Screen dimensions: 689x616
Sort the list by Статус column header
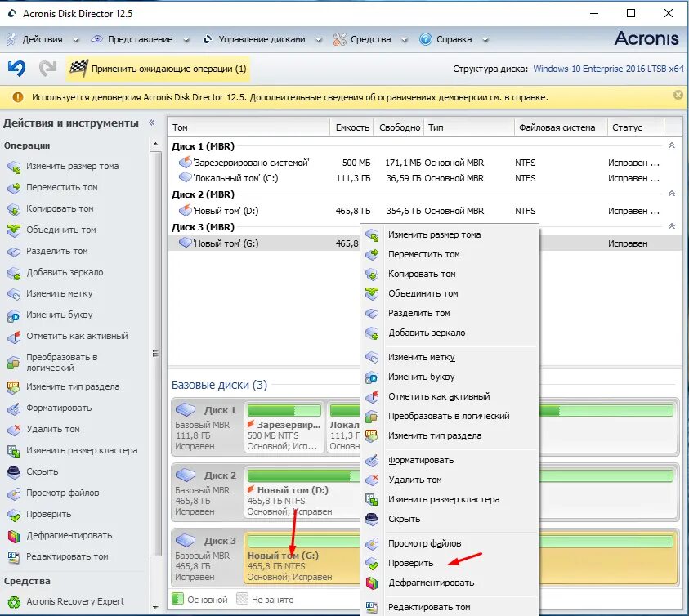point(636,127)
